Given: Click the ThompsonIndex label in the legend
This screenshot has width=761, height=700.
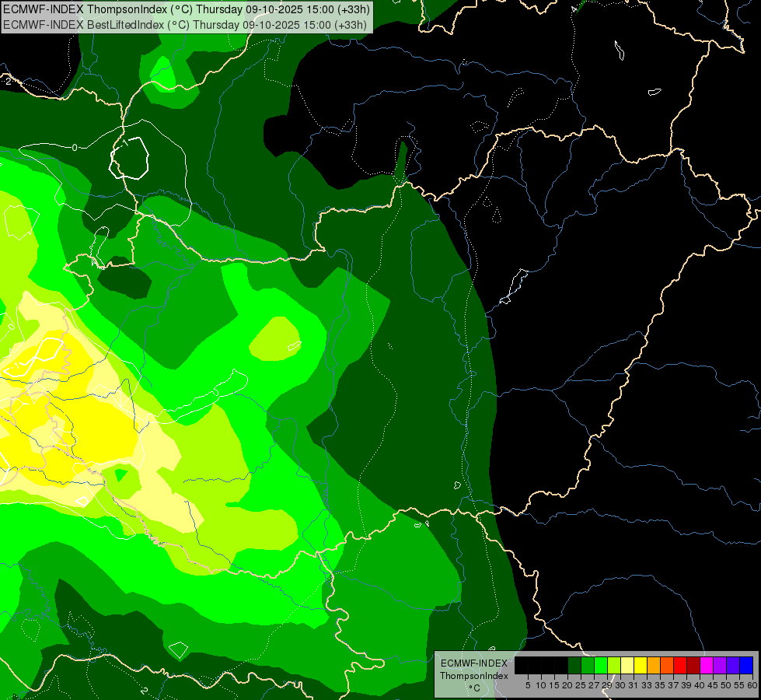Looking at the screenshot, I should click(x=473, y=676).
